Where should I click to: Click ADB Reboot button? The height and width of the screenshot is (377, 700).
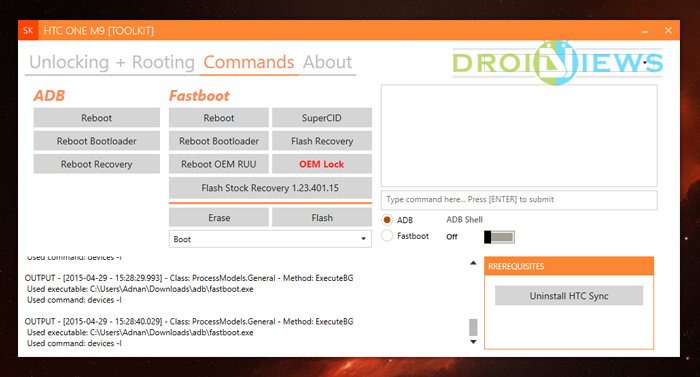96,118
